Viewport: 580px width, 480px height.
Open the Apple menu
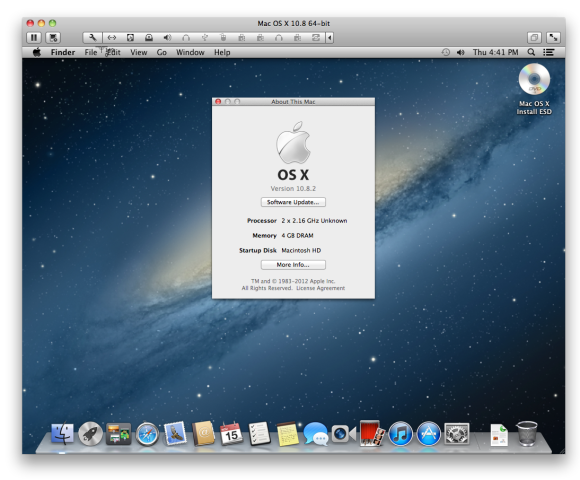click(37, 52)
